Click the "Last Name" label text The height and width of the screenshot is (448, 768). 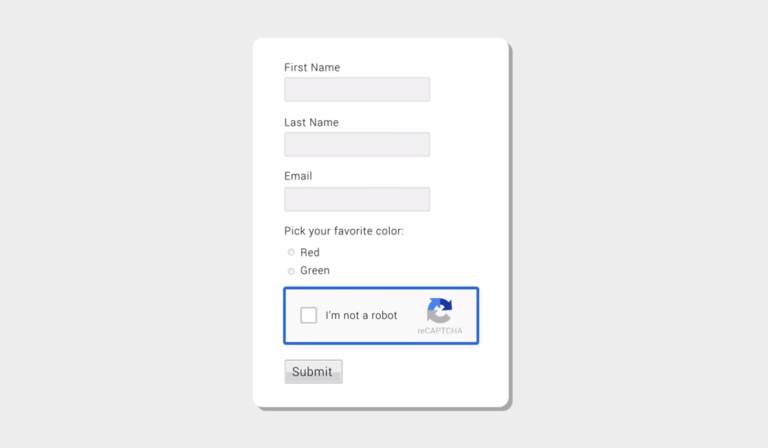coord(311,123)
